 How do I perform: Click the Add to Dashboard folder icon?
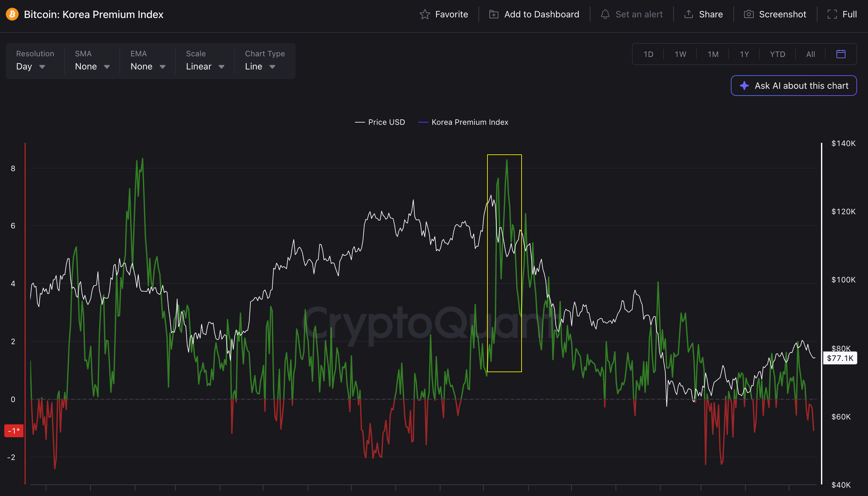(x=494, y=14)
